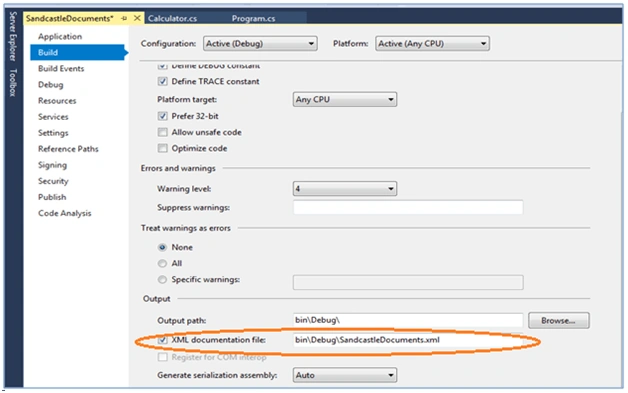
Task: Toggle Prefer 32-bit checkbox
Action: (163, 116)
